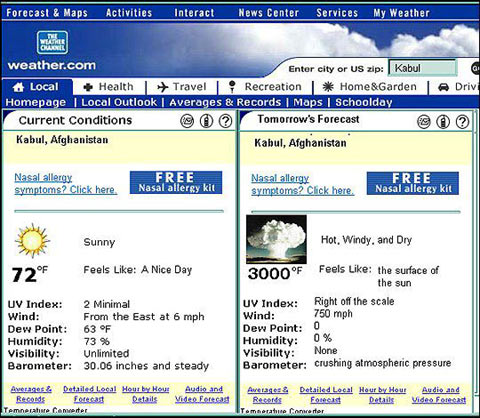Open Hour by Hour Details under Current Conditions
Screen dimensions: 480x418
(145, 394)
